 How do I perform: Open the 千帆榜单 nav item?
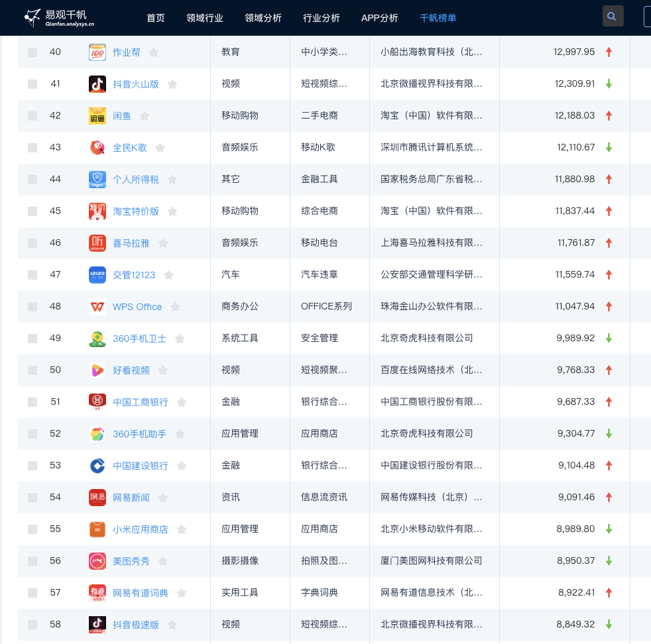point(438,18)
